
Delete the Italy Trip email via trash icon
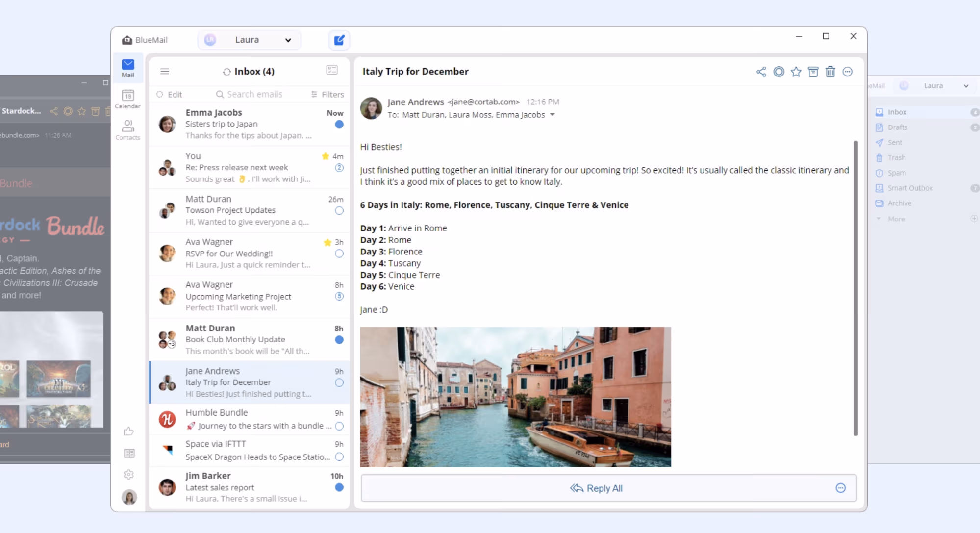click(x=830, y=72)
